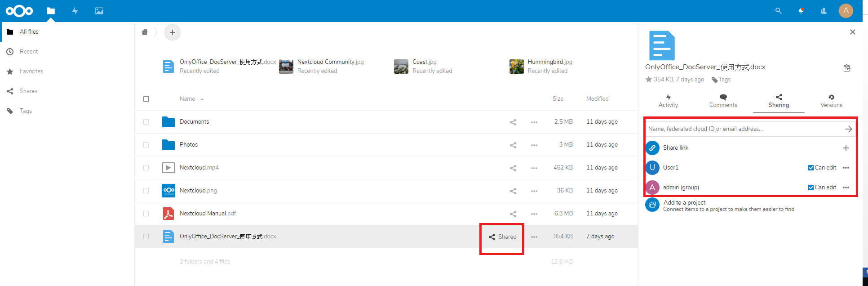
Task: Open the user avatar menu
Action: pyautogui.click(x=846, y=11)
